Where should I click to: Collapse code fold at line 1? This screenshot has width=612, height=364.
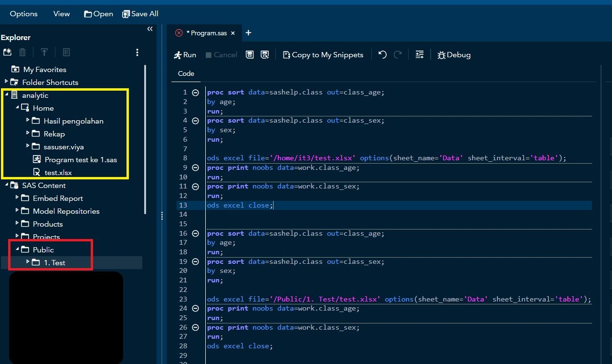pyautogui.click(x=195, y=93)
